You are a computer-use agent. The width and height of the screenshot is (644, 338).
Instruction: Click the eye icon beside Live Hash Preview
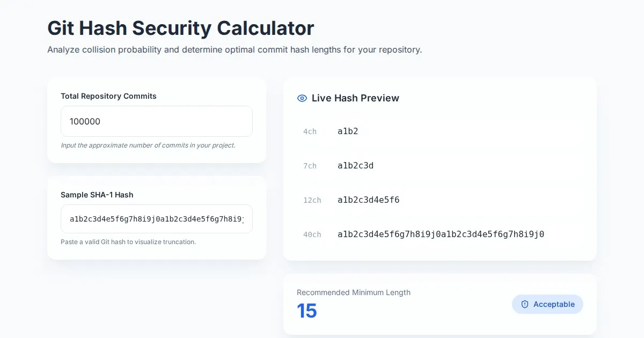[302, 98]
